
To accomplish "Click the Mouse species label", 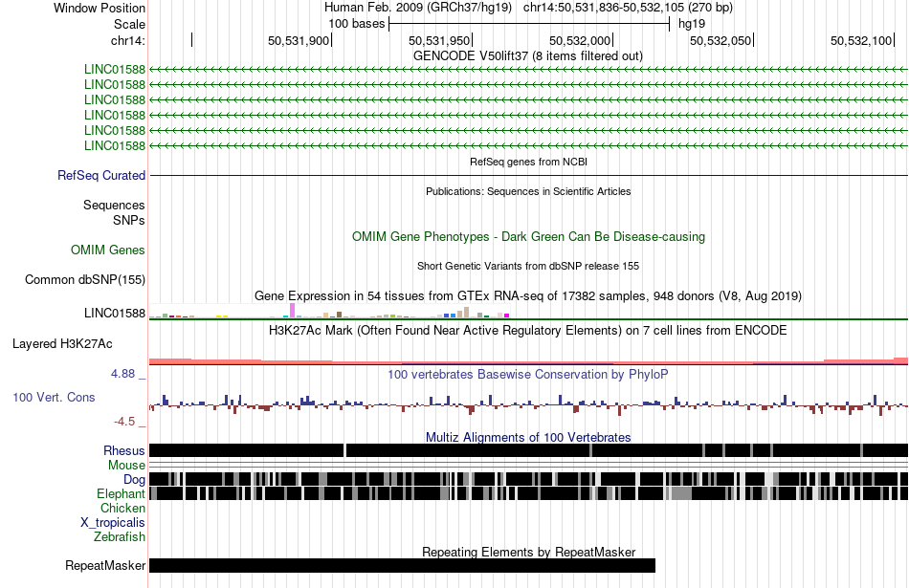I will (126, 466).
